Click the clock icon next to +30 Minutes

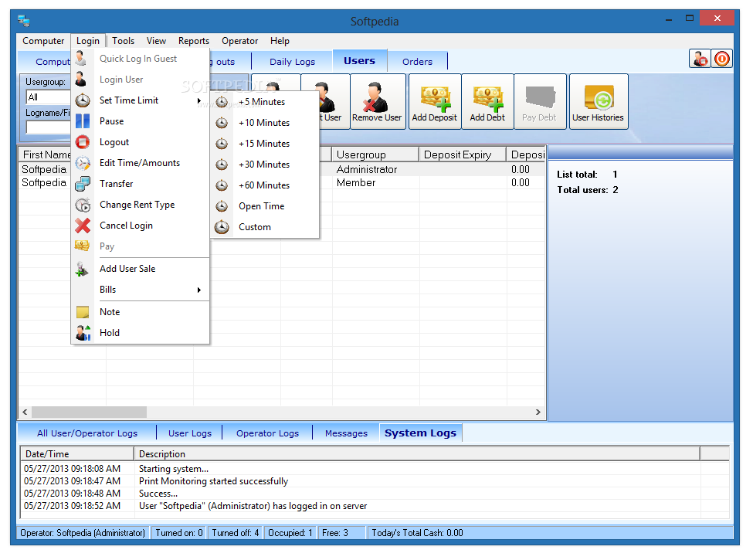click(222, 165)
